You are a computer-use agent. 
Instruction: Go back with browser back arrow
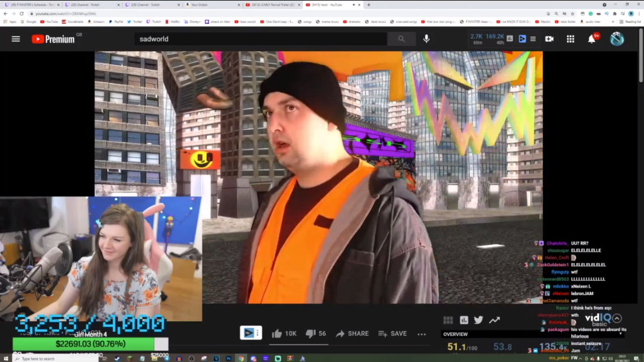pyautogui.click(x=5, y=14)
